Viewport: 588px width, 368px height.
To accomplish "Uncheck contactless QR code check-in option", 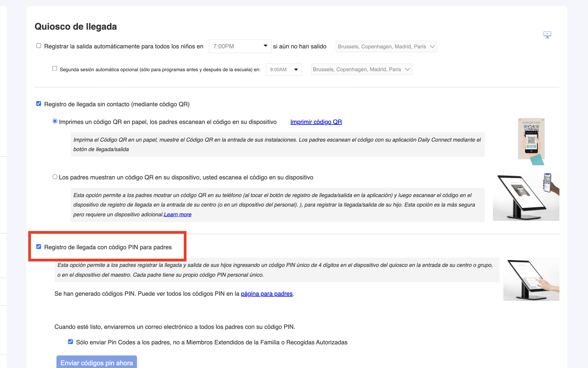I will point(39,104).
